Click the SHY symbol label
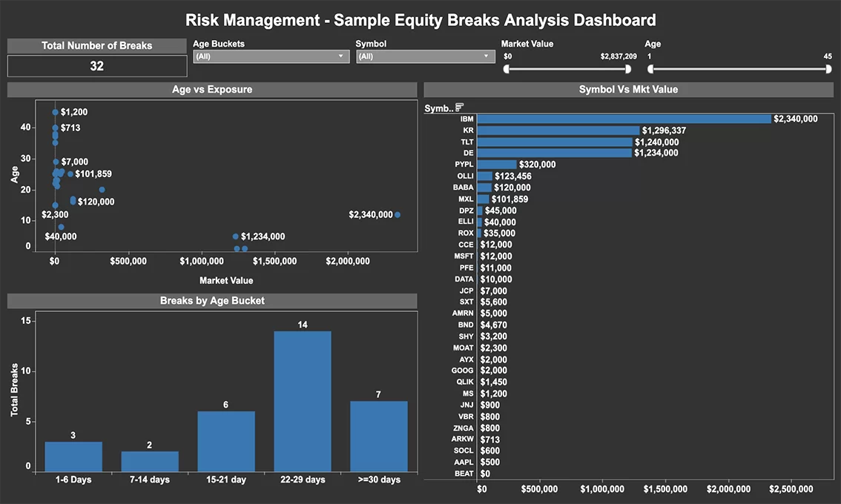The image size is (841, 504). pyautogui.click(x=466, y=336)
